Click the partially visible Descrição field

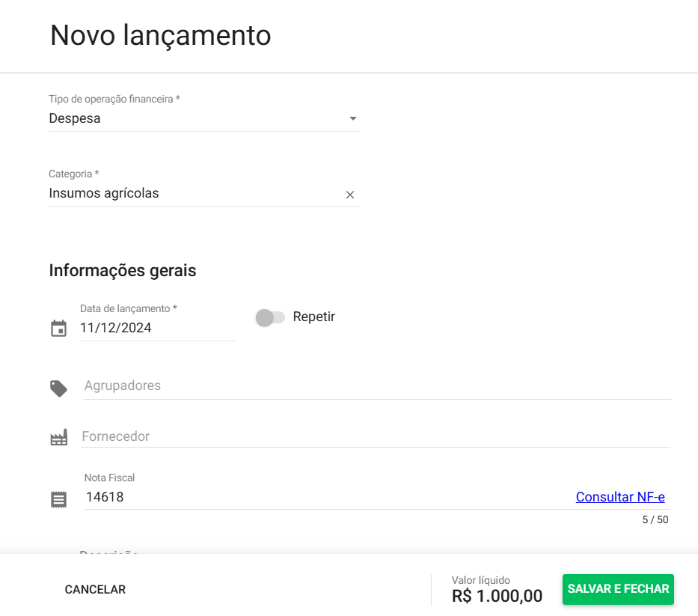click(x=109, y=553)
